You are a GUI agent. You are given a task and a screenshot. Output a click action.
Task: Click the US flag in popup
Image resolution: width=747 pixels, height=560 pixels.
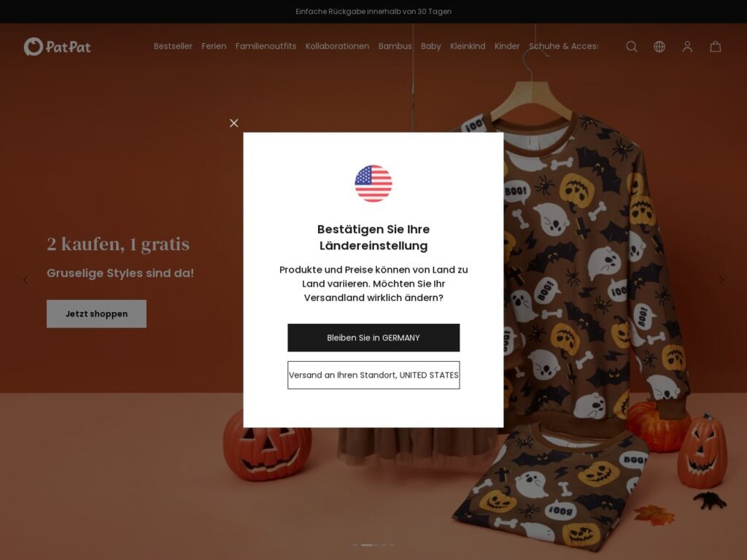pos(373,183)
